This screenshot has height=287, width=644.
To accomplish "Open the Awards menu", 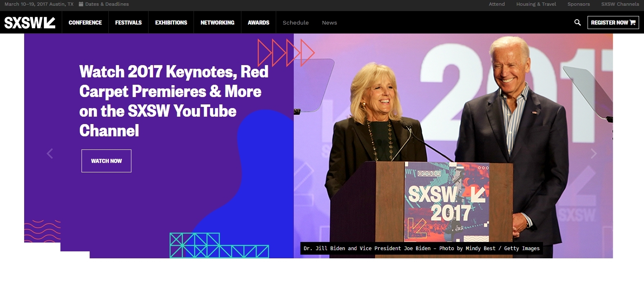I will click(x=259, y=23).
